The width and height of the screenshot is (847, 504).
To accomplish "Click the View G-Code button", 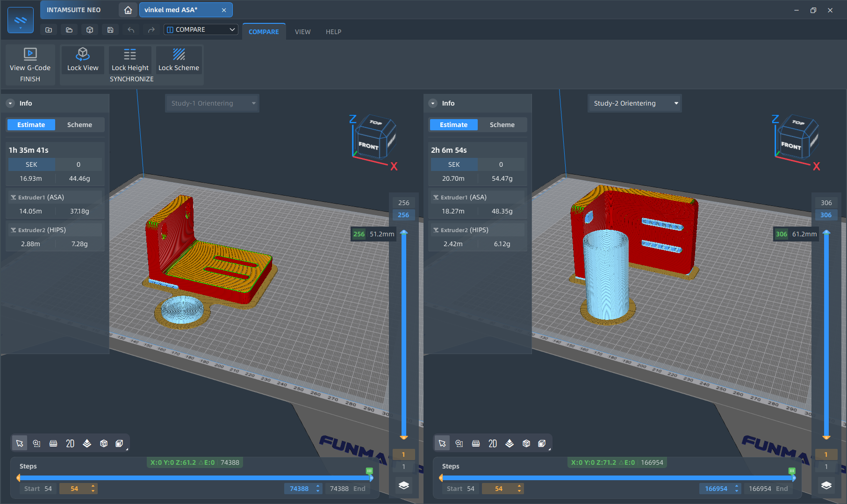I will pos(30,60).
